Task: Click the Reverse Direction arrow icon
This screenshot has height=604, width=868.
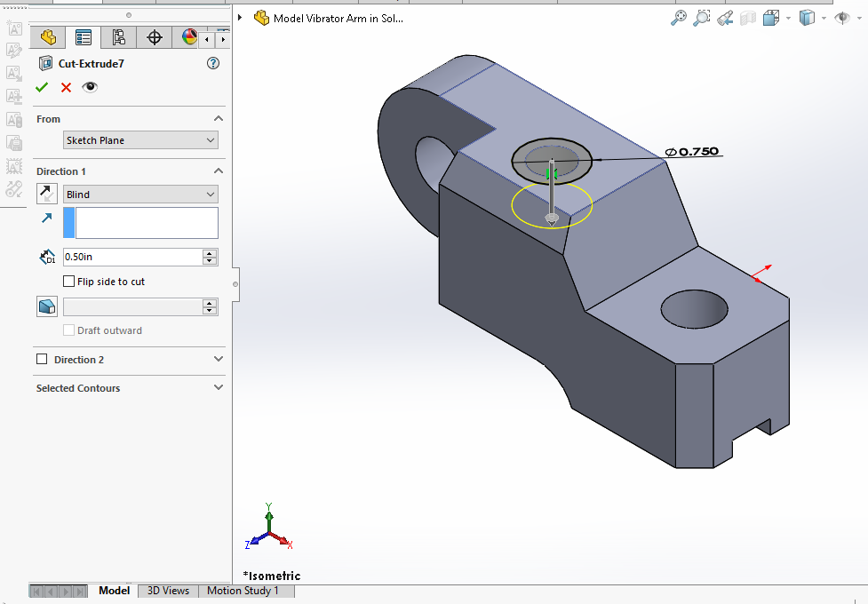Action: 46,194
